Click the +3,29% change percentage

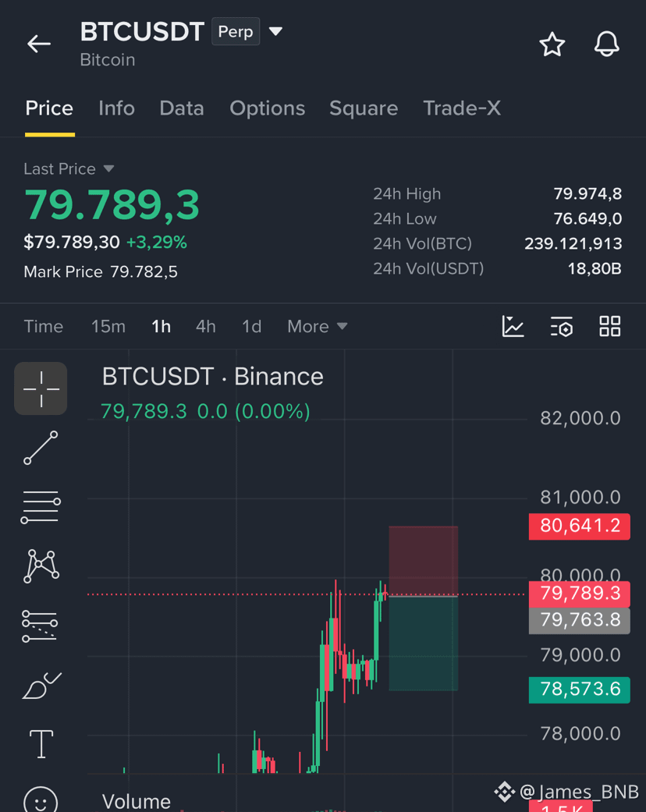157,243
